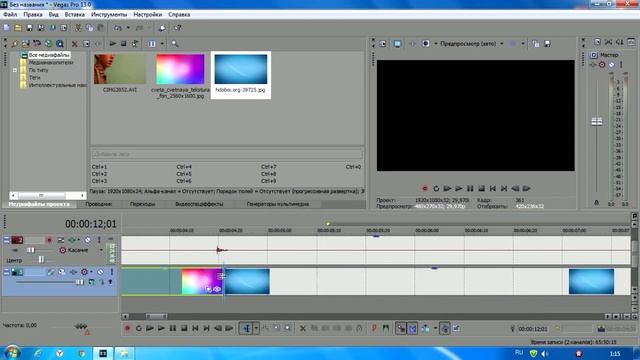The image size is (640, 360).
Task: Click the Views icon in Project Media toolbar
Action: [x=152, y=44]
